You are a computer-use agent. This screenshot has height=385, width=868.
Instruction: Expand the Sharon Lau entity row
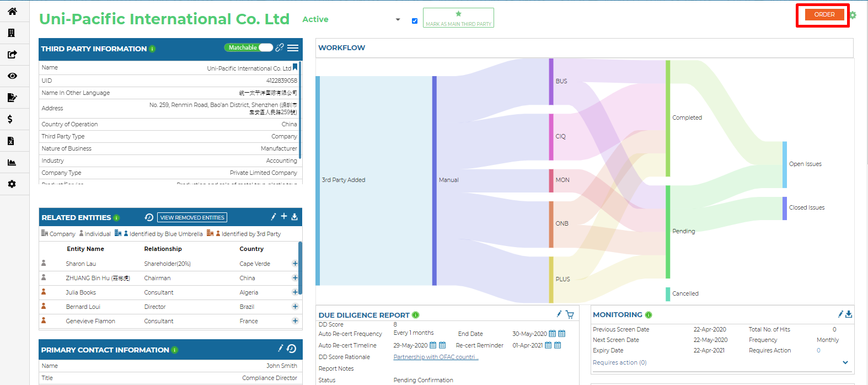[x=295, y=264]
